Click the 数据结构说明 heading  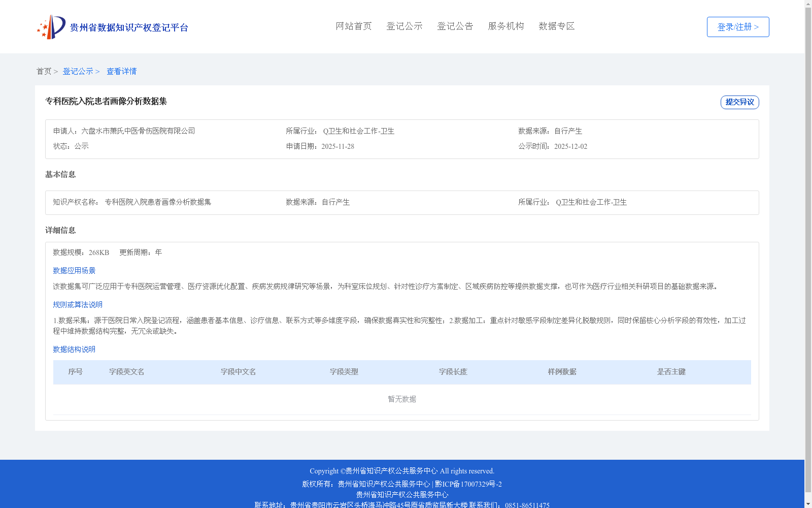coord(74,350)
